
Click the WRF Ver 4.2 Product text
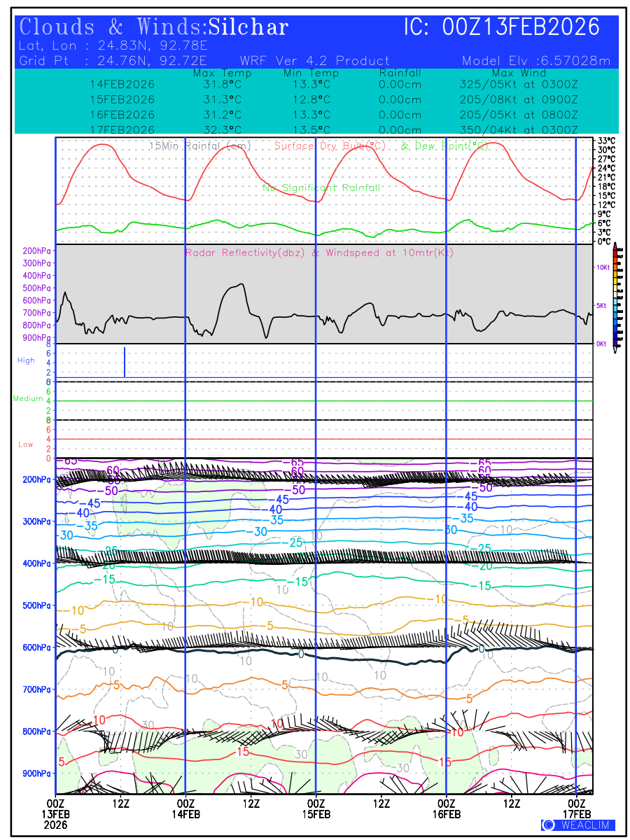314,61
